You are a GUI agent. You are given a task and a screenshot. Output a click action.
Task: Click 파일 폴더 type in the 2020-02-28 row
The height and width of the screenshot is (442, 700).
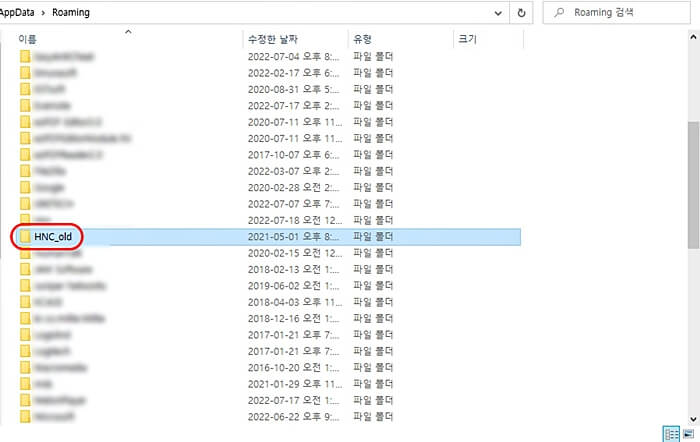pyautogui.click(x=373, y=188)
